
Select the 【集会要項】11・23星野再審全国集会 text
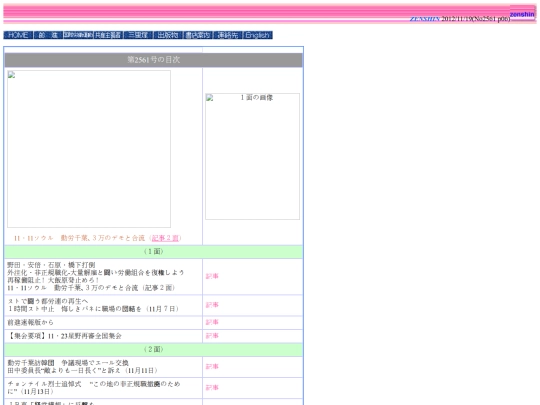coord(64,336)
